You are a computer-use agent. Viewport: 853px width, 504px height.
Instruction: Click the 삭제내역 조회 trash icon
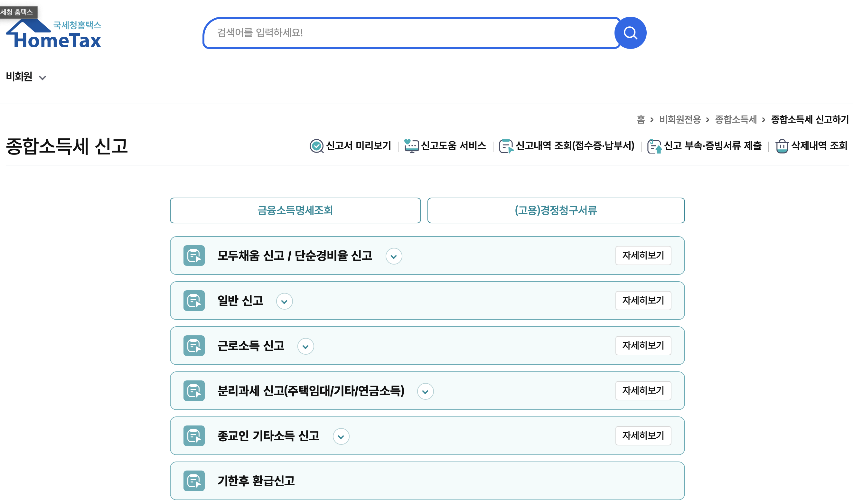(782, 146)
